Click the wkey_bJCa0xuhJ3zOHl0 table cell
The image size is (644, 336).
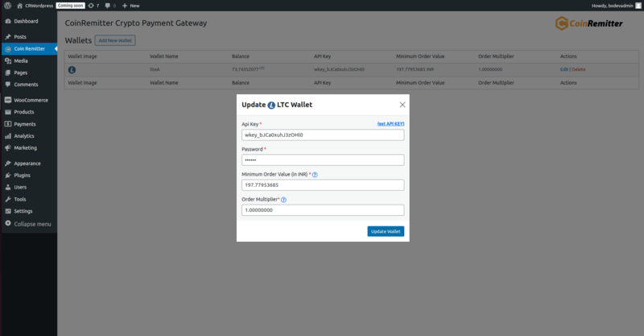point(339,69)
